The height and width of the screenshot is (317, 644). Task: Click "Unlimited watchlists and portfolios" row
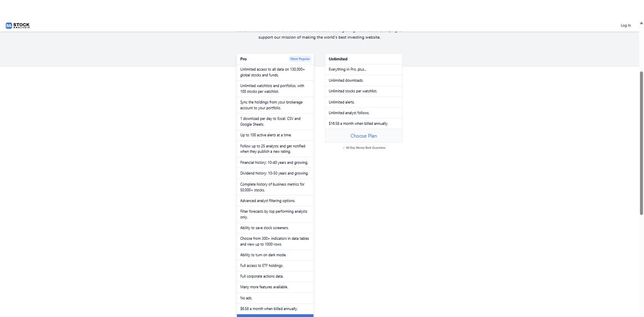point(275,89)
